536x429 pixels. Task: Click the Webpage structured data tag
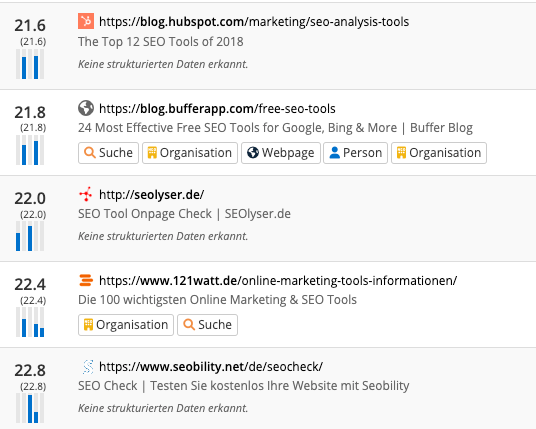point(281,153)
